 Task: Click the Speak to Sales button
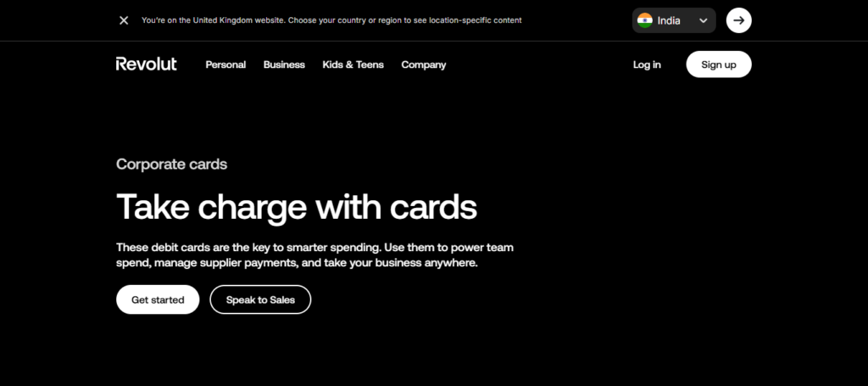pos(260,299)
